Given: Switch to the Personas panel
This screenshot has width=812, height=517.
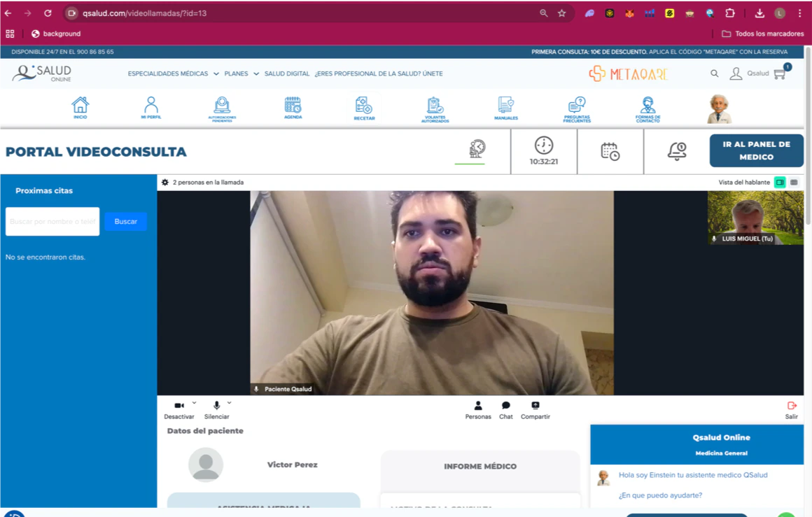Looking at the screenshot, I should click(x=478, y=409).
